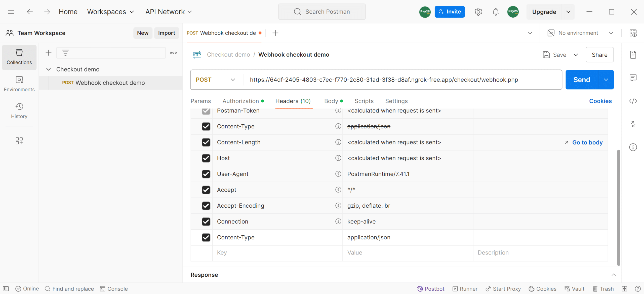The image size is (644, 294).
Task: Uncheck the auto-generated struck-through Content-Type header
Action: click(206, 126)
